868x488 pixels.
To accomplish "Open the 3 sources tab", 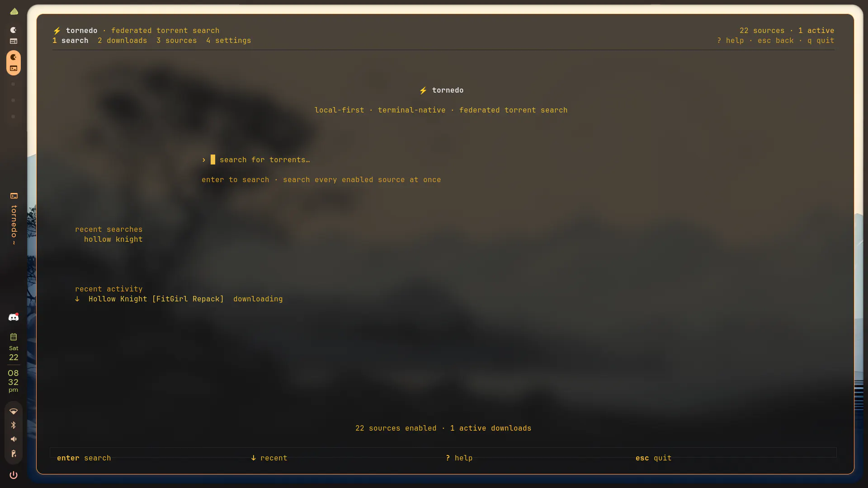I will coord(177,41).
